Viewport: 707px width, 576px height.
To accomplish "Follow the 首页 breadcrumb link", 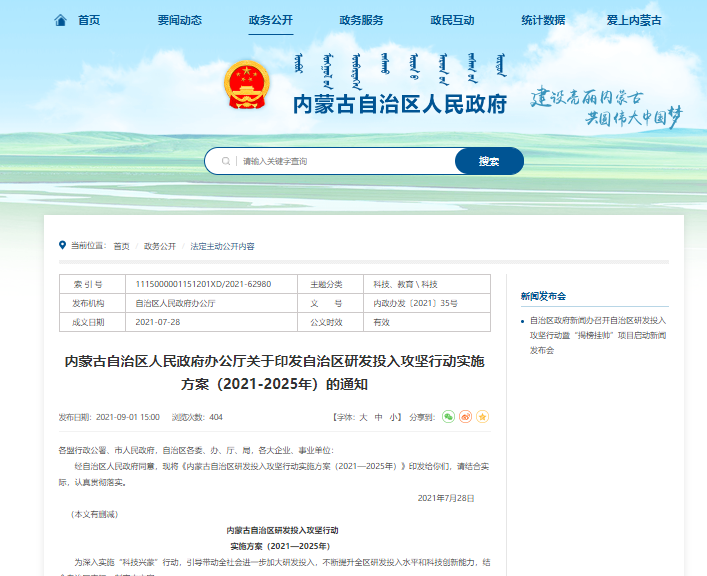I will (x=121, y=246).
